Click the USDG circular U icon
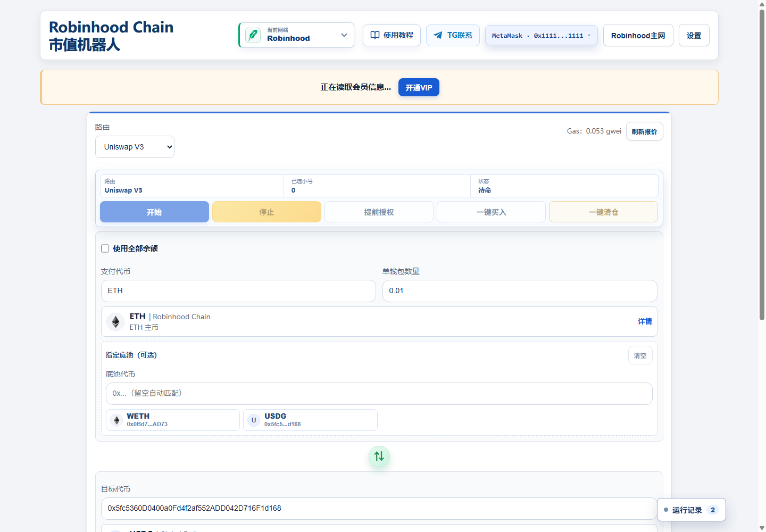Image resolution: width=766 pixels, height=532 pixels. 254,420
